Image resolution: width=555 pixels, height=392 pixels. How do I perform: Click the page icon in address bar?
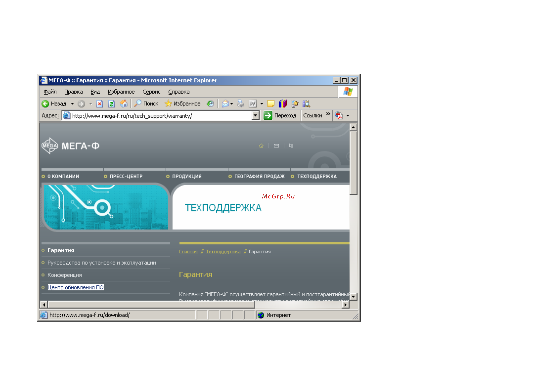point(67,116)
